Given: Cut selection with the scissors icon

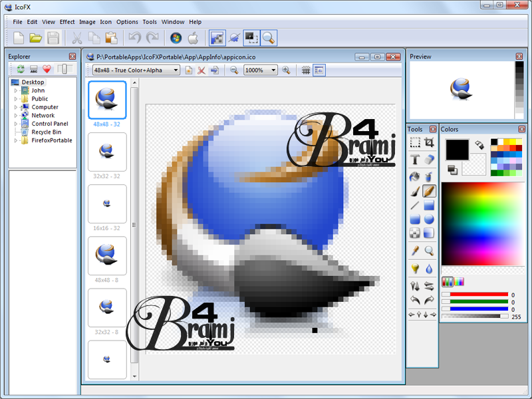Looking at the screenshot, I should (77, 38).
